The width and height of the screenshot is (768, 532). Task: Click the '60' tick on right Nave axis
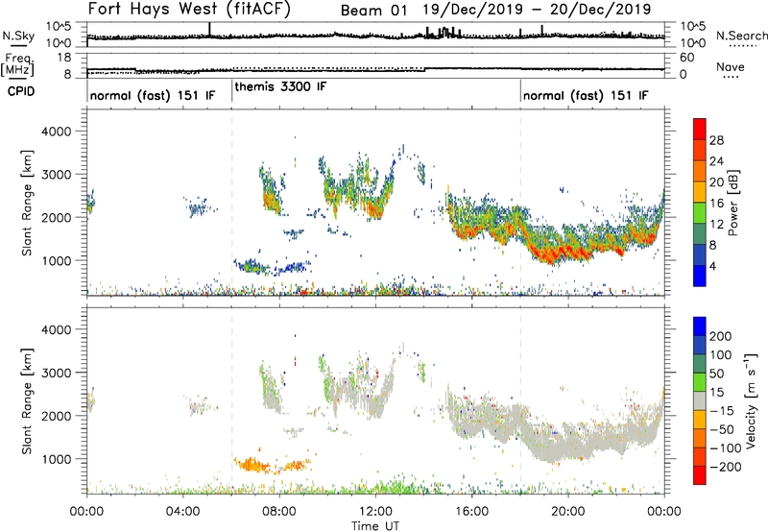tap(686, 58)
